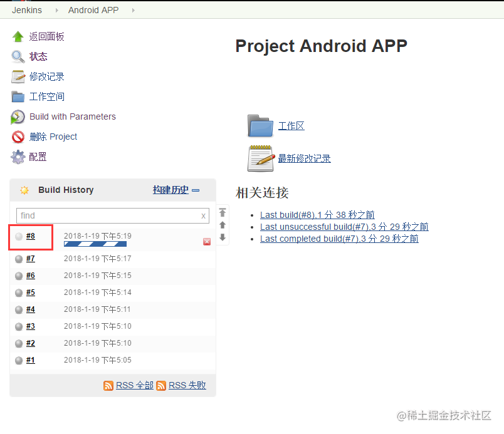Choose 删除 Project in the side menu
Image resolution: width=504 pixels, height=434 pixels.
click(53, 137)
